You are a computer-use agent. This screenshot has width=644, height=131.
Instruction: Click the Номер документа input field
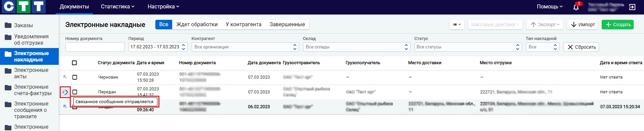click(x=95, y=47)
